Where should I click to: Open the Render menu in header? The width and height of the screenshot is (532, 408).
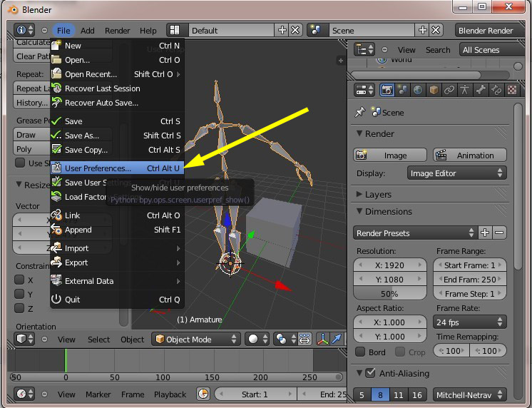click(117, 31)
